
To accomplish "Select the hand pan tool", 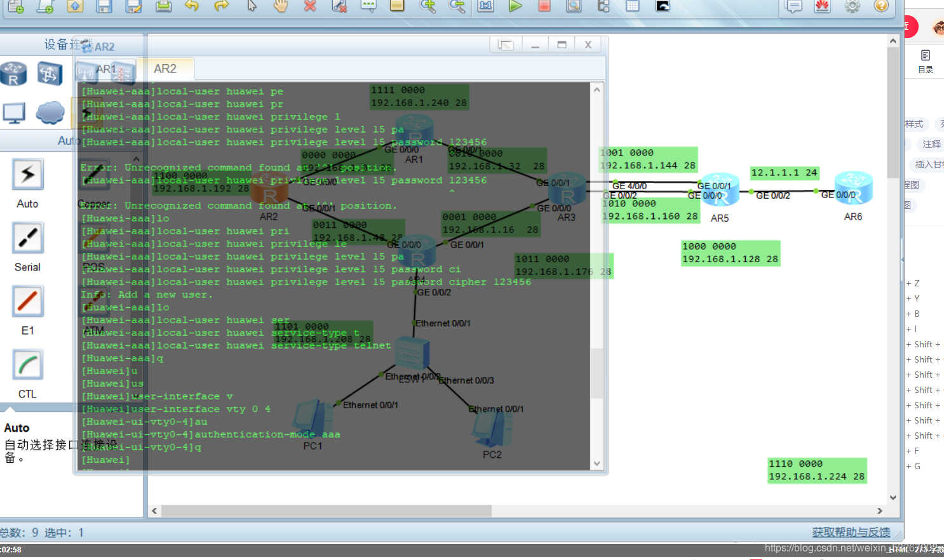I will coord(281,6).
